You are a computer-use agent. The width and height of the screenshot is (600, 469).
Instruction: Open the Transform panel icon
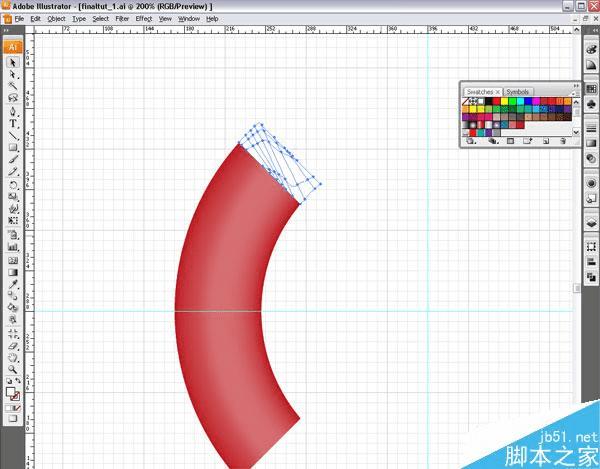coord(591,247)
